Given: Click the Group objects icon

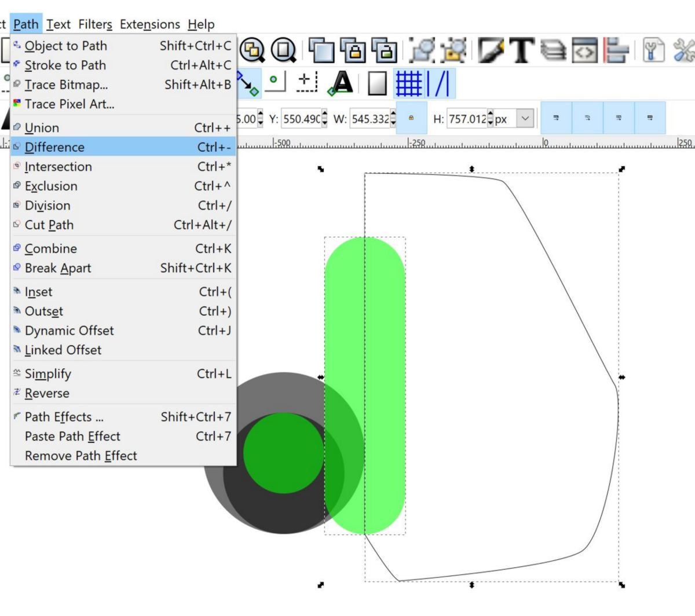Looking at the screenshot, I should click(x=422, y=50).
